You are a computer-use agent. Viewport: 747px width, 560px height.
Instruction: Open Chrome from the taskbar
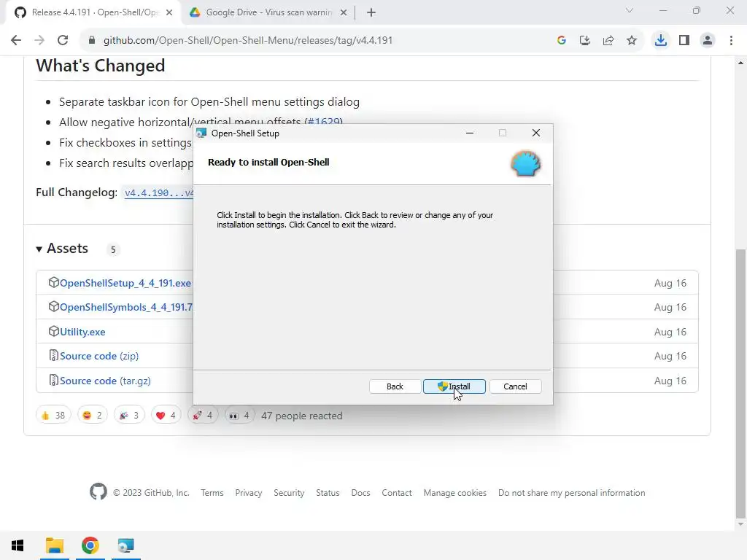pos(90,545)
